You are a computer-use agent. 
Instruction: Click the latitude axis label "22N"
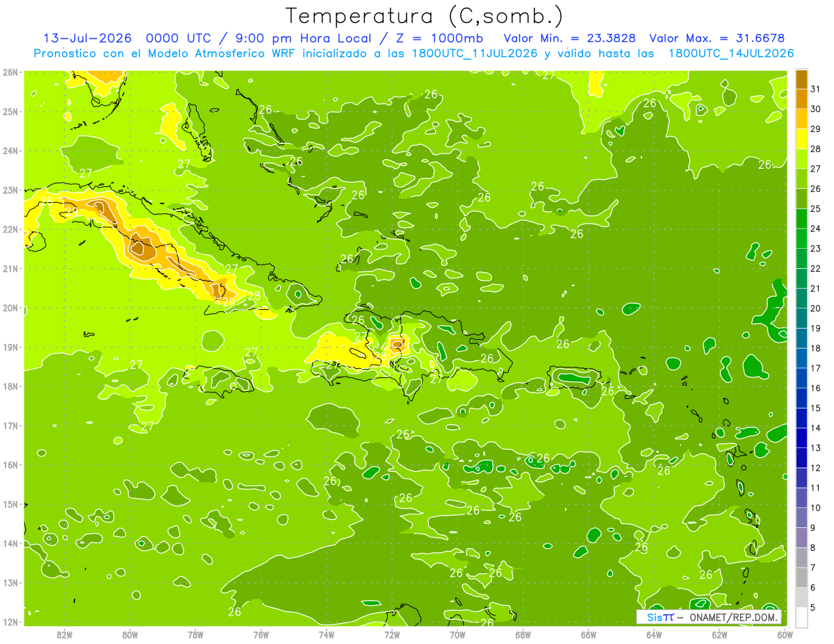coord(10,229)
